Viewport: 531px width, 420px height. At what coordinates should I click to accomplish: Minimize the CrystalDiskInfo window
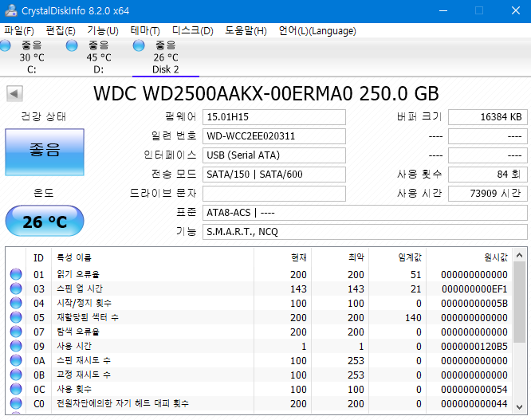[443, 11]
